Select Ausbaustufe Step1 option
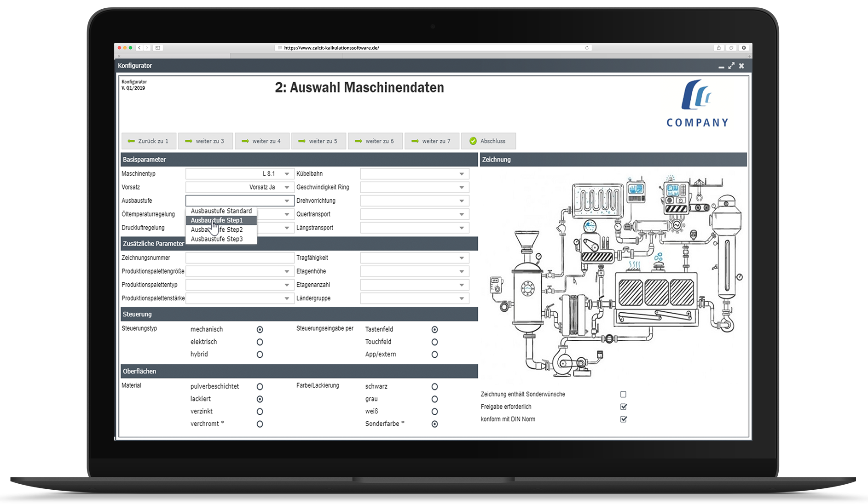 coord(221,220)
